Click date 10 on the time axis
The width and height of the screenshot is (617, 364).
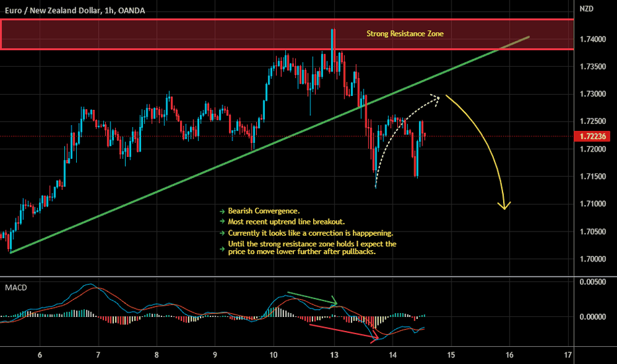click(273, 355)
